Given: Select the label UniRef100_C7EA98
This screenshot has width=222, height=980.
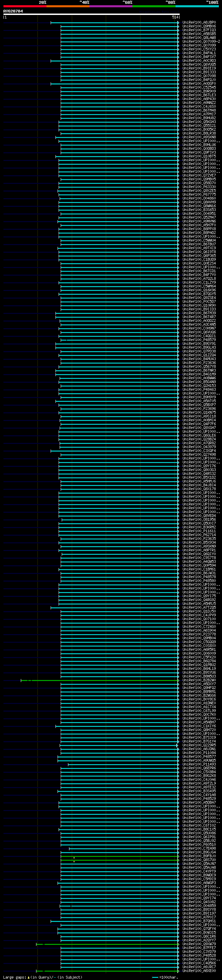Looking at the screenshot, I should click(199, 849).
